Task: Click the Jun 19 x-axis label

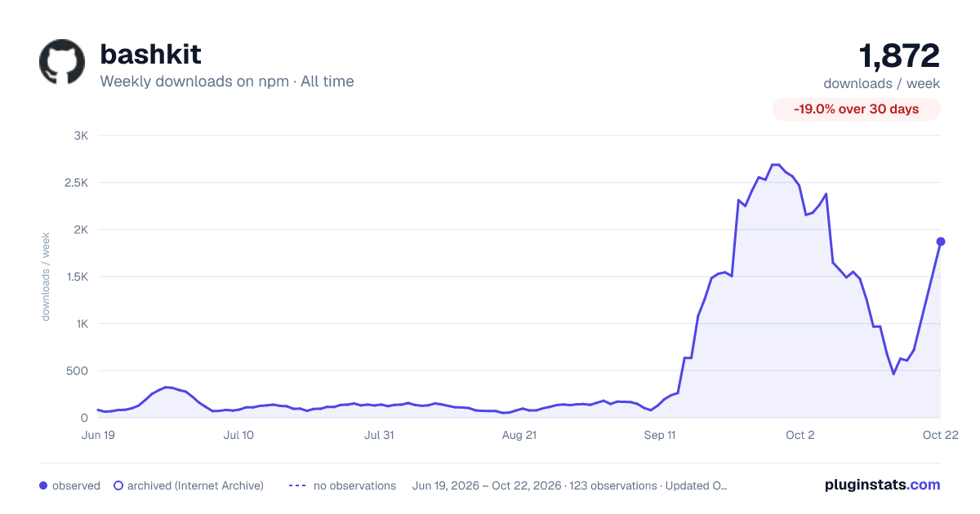Action: point(98,435)
